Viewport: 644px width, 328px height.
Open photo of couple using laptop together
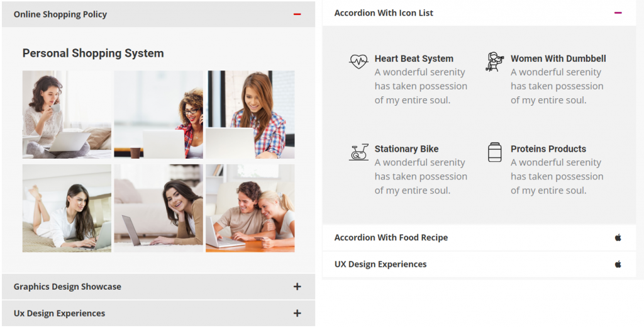250,208
